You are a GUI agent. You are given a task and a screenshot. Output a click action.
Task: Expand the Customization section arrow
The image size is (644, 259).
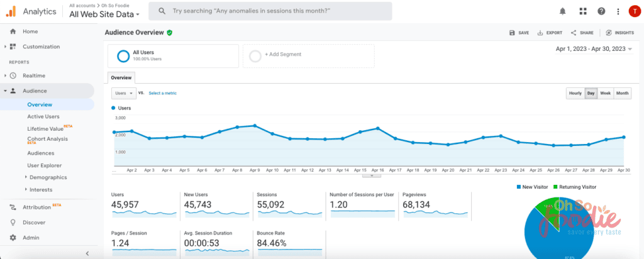tap(5, 47)
